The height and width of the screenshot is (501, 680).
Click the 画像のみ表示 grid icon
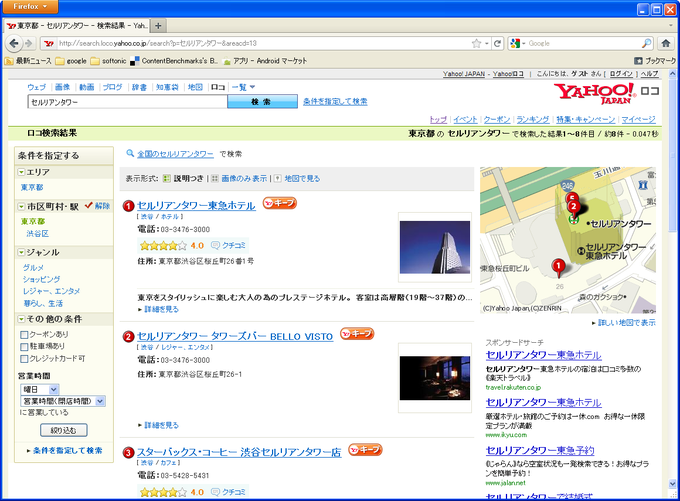click(x=215, y=178)
